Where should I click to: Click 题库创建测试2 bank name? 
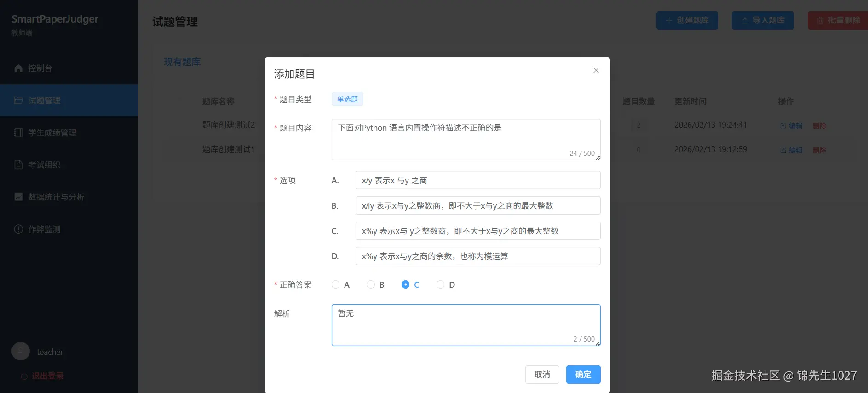pyautogui.click(x=229, y=125)
